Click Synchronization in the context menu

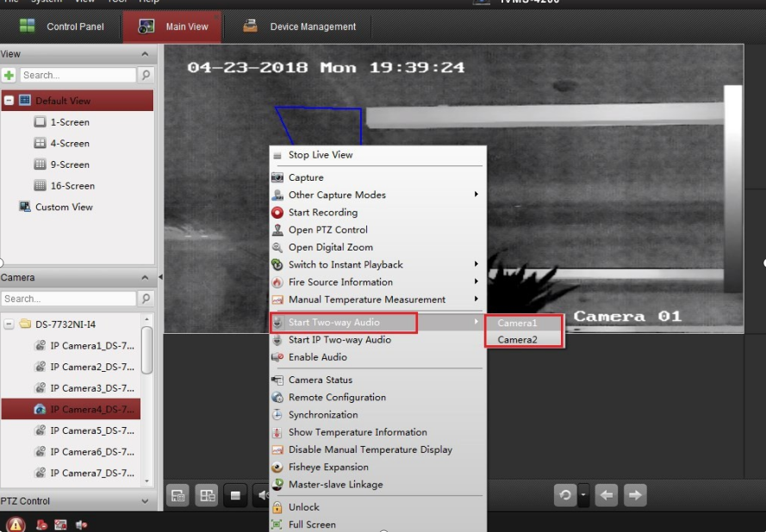click(377, 415)
